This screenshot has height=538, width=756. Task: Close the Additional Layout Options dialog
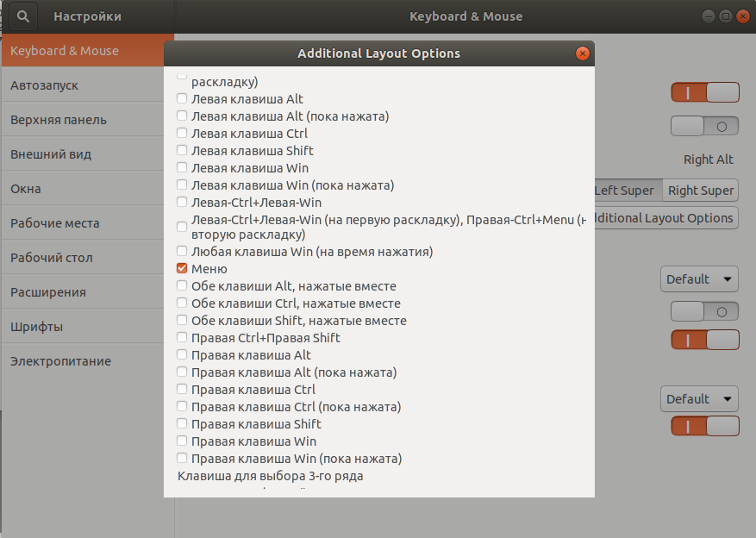tap(583, 53)
